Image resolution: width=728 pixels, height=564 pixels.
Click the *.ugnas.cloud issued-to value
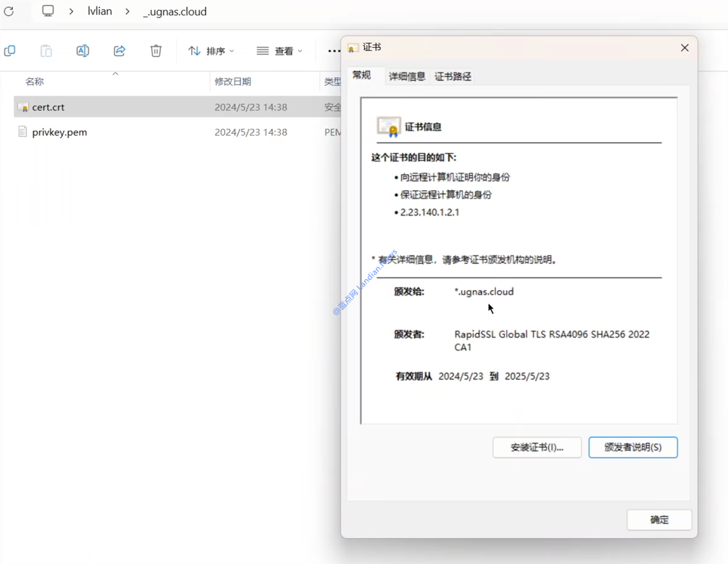tap(484, 291)
